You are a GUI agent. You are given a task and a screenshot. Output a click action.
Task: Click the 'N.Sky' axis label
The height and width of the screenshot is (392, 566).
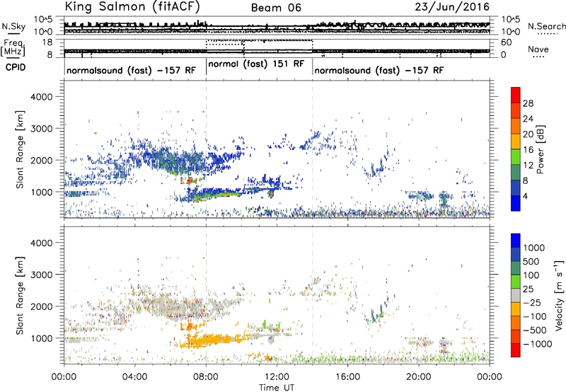[x=13, y=26]
